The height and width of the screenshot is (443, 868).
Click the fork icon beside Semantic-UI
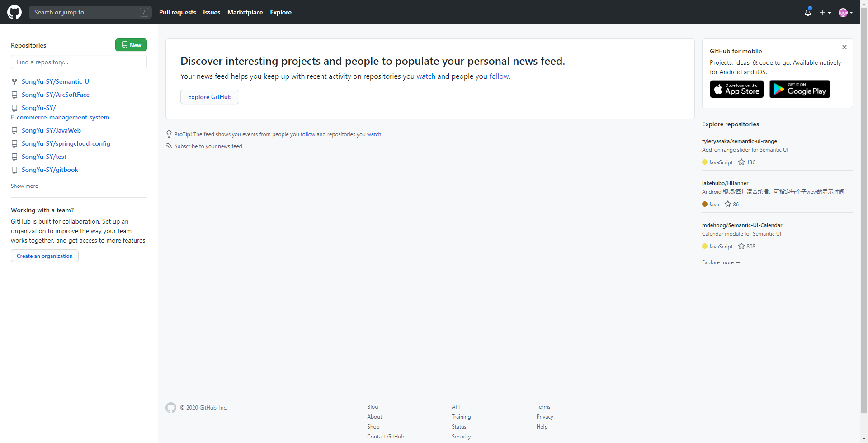(14, 82)
